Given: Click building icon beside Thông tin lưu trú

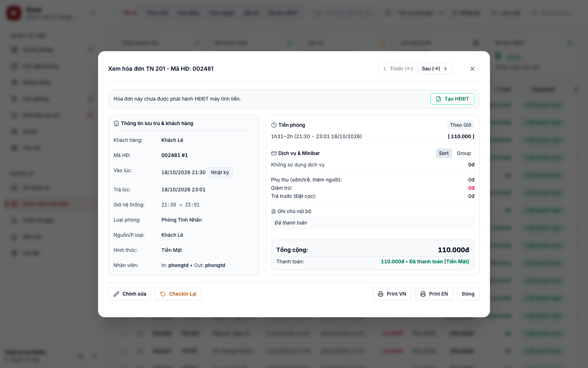Looking at the screenshot, I should click(x=116, y=123).
